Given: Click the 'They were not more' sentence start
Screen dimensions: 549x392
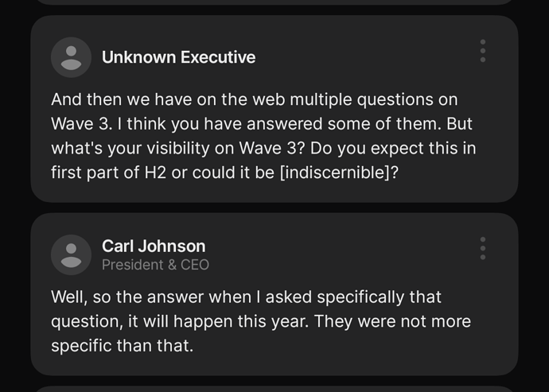Looking at the screenshot, I should pyautogui.click(x=393, y=321).
